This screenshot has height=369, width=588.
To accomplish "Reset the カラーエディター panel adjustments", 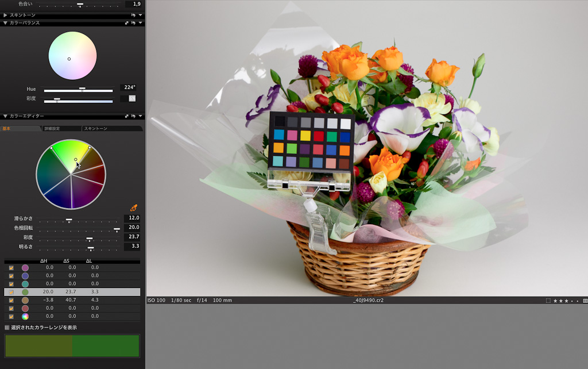I will (x=133, y=116).
